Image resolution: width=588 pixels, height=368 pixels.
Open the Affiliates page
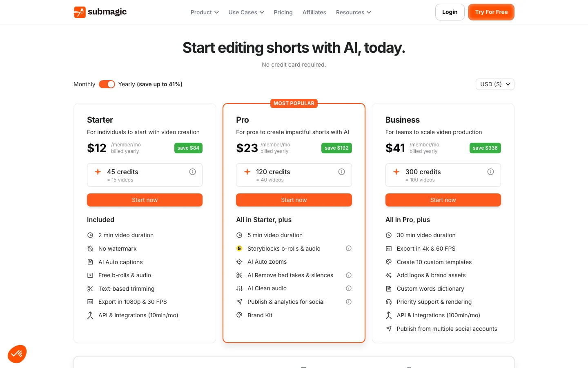[x=314, y=12]
